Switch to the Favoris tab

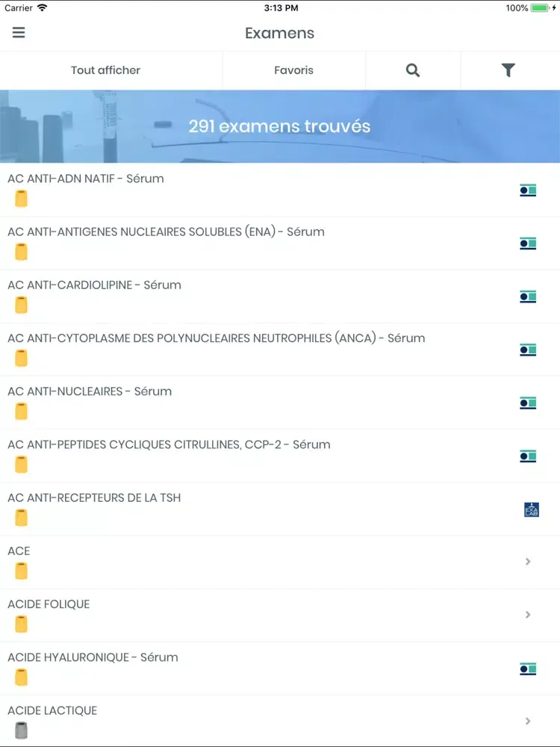[x=293, y=70]
